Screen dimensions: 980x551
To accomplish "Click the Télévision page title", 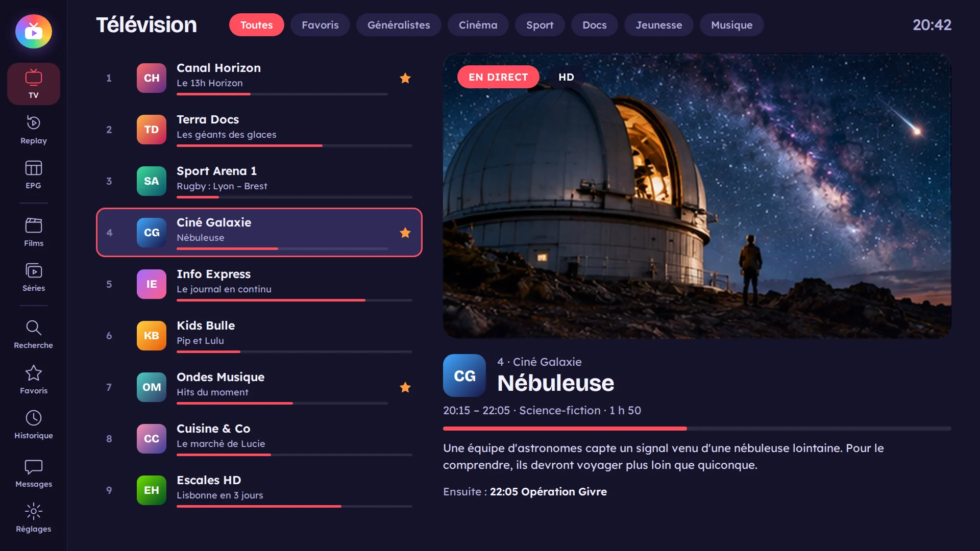I will coord(146,25).
